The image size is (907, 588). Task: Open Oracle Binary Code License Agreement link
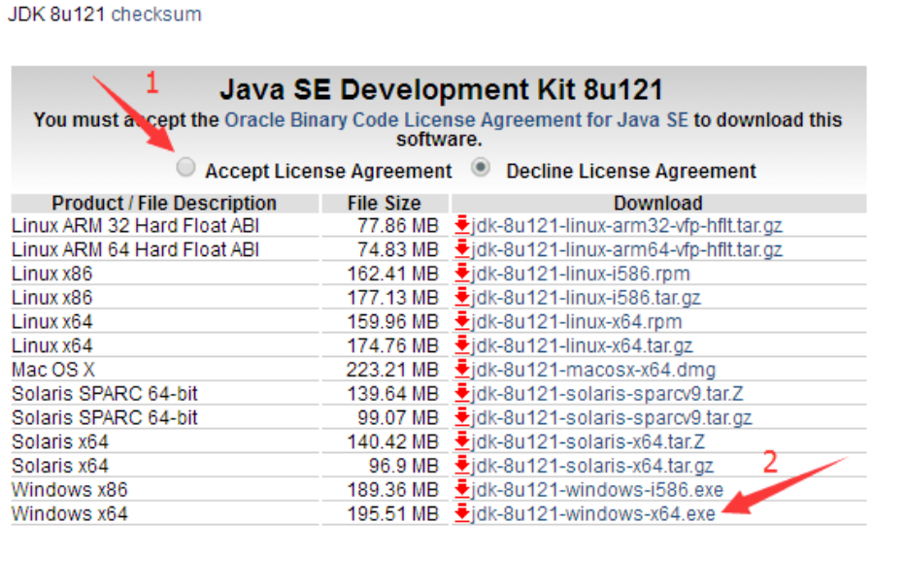(x=456, y=119)
